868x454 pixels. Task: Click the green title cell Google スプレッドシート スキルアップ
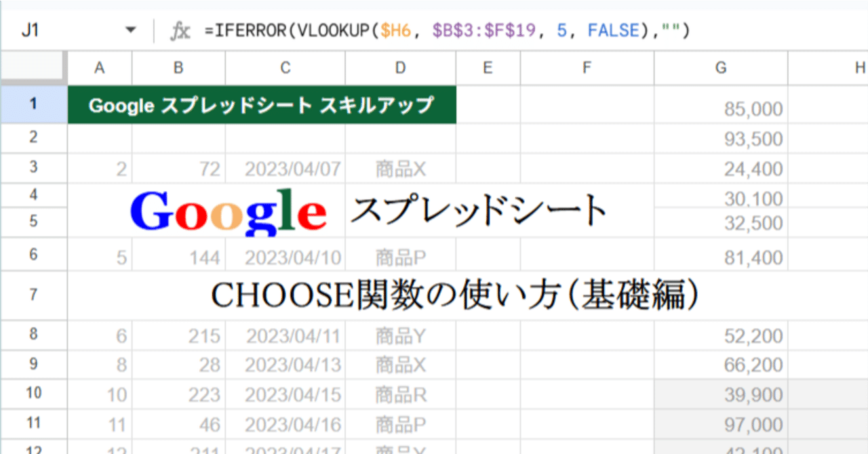[x=261, y=105]
